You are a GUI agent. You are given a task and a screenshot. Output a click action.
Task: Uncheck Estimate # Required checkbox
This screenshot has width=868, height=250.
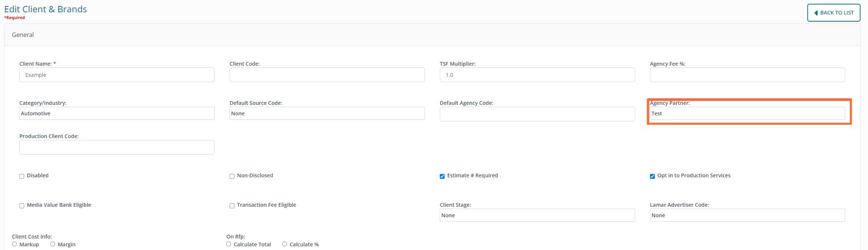pos(442,176)
